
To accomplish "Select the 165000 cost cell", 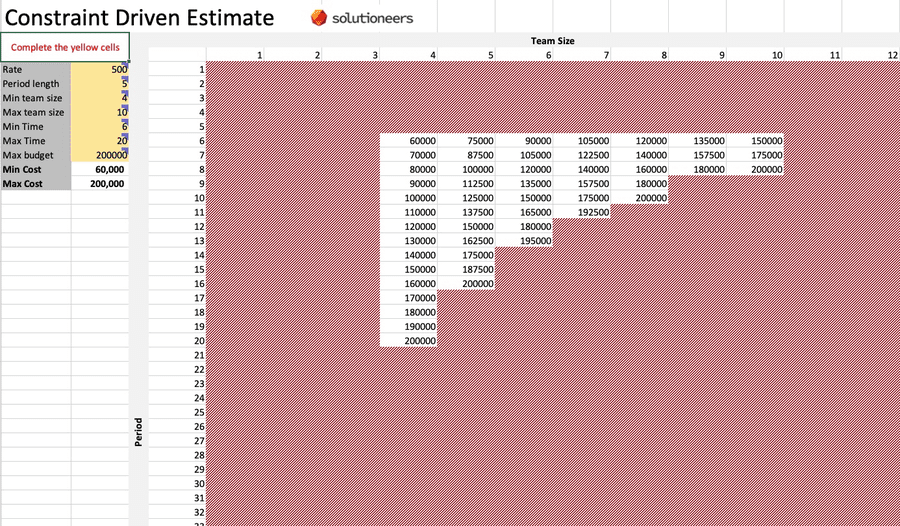I will (524, 212).
